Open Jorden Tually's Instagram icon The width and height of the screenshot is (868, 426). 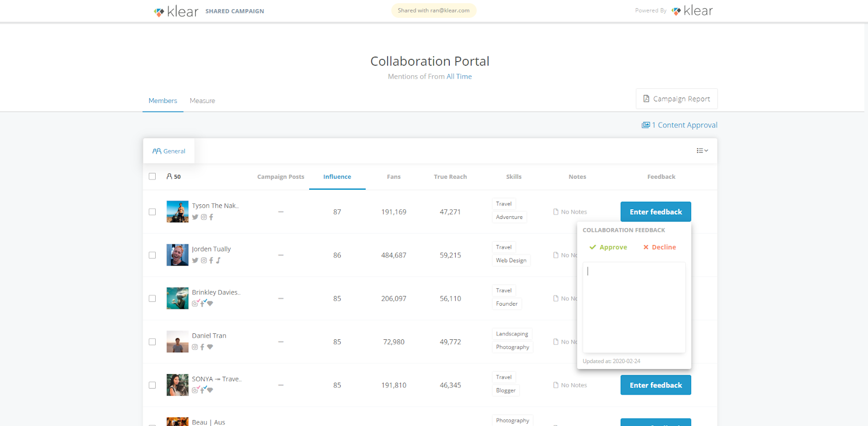coord(204,260)
